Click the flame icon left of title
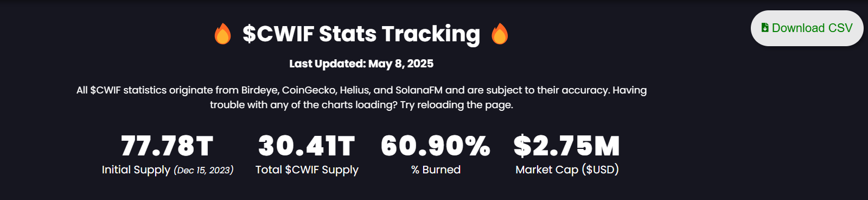Screen dimensions: 868x200 pyautogui.click(x=222, y=34)
